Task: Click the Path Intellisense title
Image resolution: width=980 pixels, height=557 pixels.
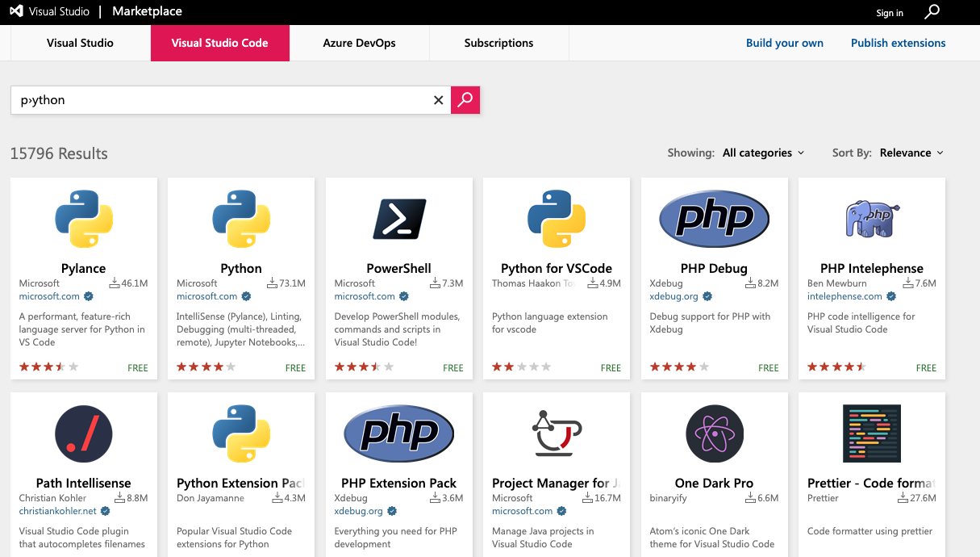Action: pos(84,483)
